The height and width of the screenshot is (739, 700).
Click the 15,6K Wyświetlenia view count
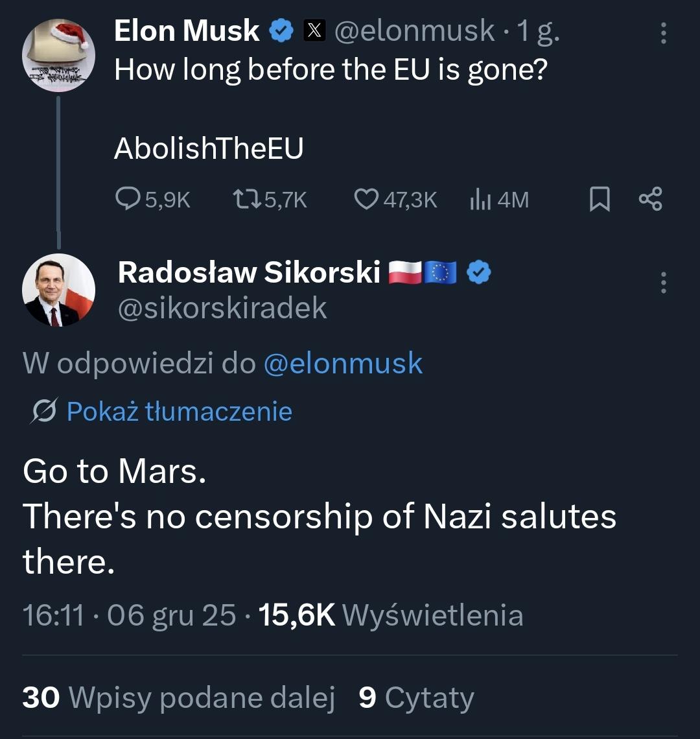click(x=390, y=615)
